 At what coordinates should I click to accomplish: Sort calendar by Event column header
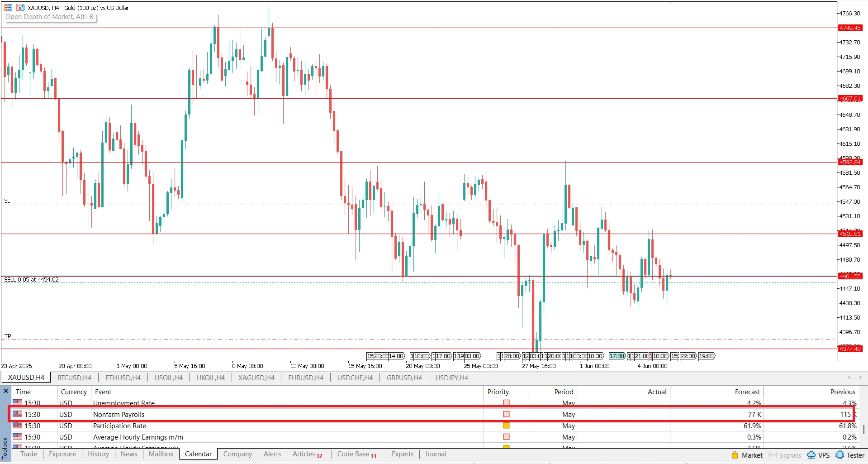coord(287,392)
